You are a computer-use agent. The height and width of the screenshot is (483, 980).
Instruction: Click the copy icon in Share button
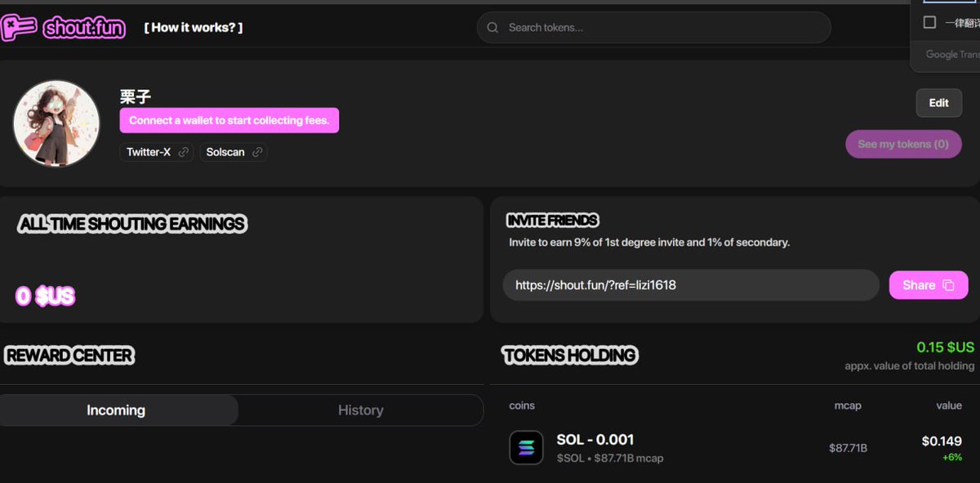(x=948, y=285)
